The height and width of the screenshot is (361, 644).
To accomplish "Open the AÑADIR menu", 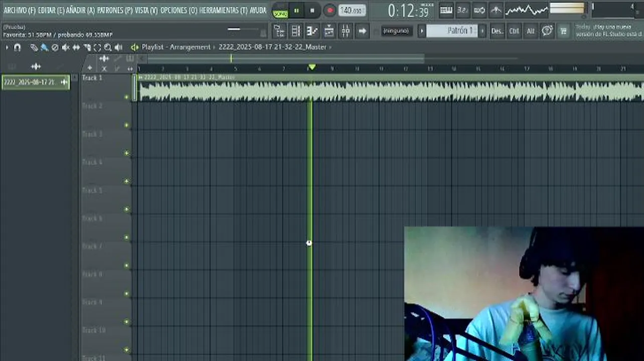I will point(80,10).
